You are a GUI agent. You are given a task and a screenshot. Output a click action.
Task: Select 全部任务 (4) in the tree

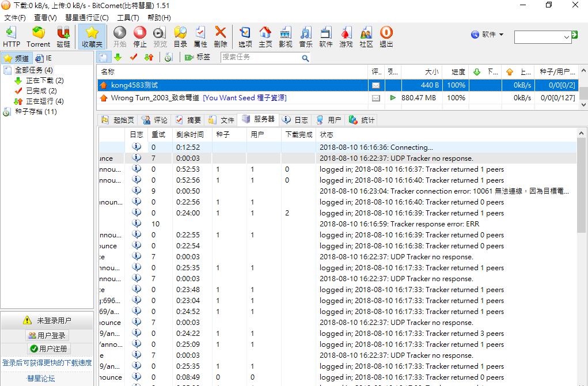coord(33,70)
